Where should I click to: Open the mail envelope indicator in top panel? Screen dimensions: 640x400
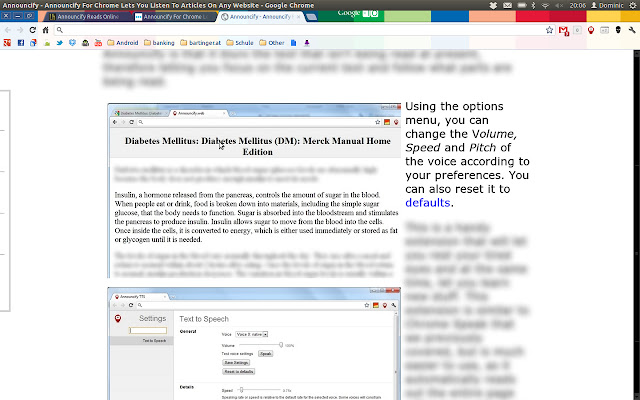[x=507, y=5]
